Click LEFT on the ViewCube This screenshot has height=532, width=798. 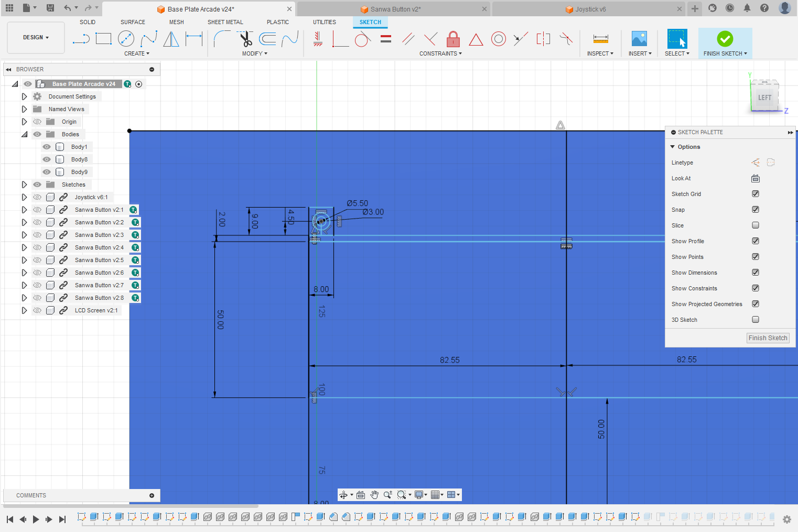click(764, 97)
